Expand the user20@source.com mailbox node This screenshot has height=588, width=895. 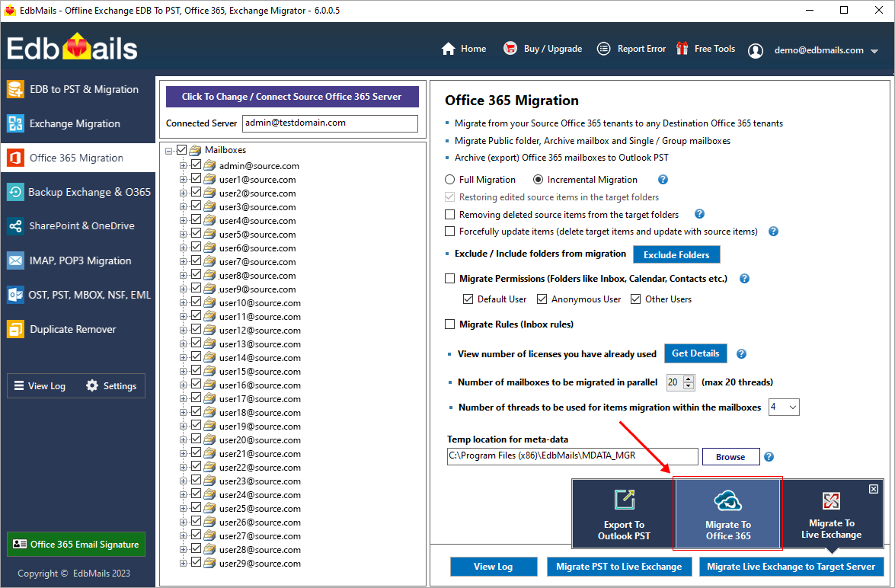click(184, 439)
